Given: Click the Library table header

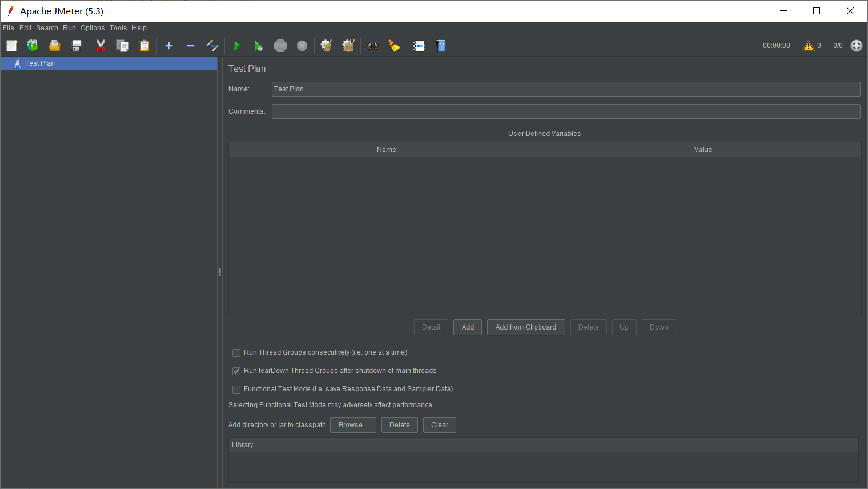Looking at the screenshot, I should point(544,445).
